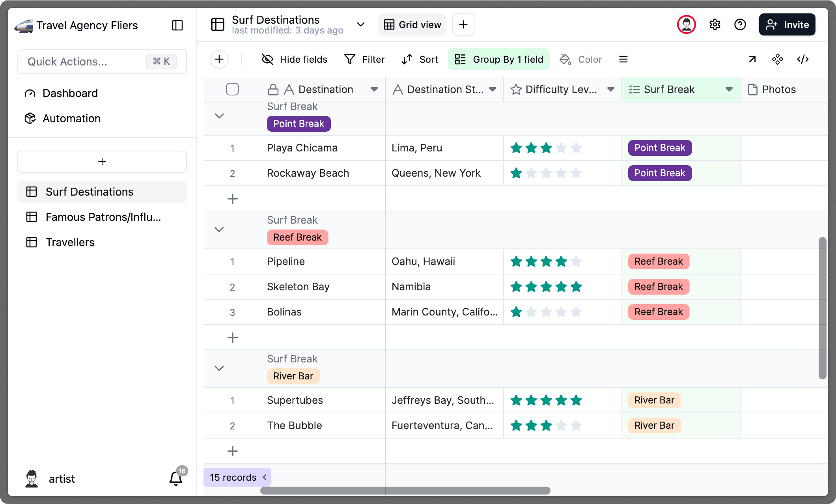Collapse the Reef Break group
The height and width of the screenshot is (504, 836).
click(x=219, y=230)
